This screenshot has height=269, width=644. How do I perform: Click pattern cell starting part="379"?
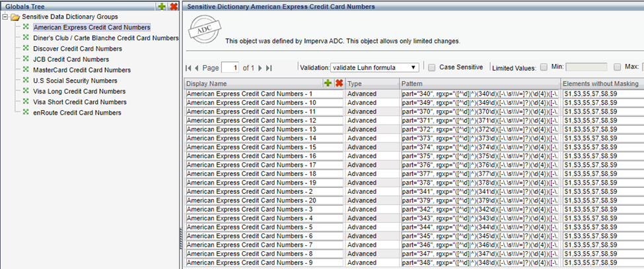480,200
